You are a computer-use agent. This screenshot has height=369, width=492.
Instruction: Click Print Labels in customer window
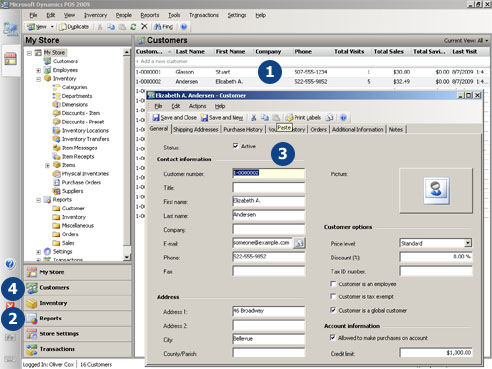(x=303, y=118)
